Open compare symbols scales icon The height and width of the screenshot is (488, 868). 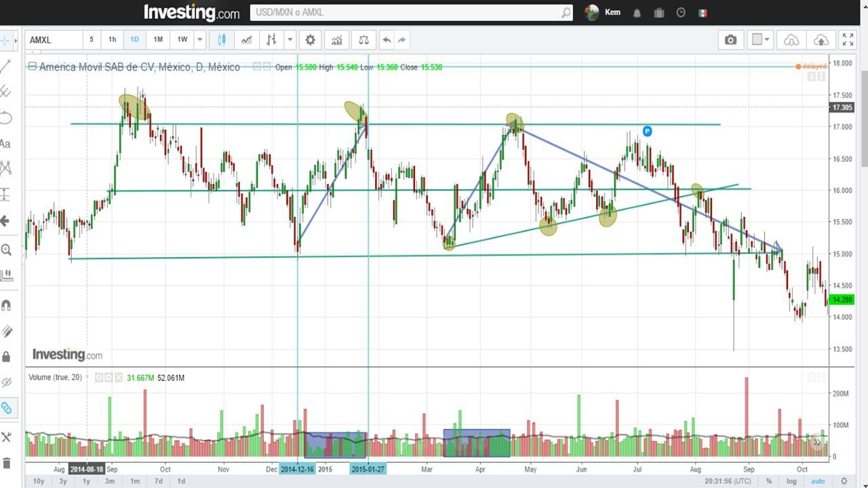pyautogui.click(x=364, y=40)
